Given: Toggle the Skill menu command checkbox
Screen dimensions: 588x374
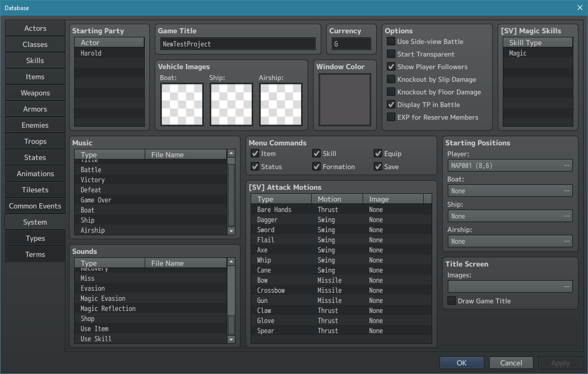Looking at the screenshot, I should pyautogui.click(x=317, y=153).
